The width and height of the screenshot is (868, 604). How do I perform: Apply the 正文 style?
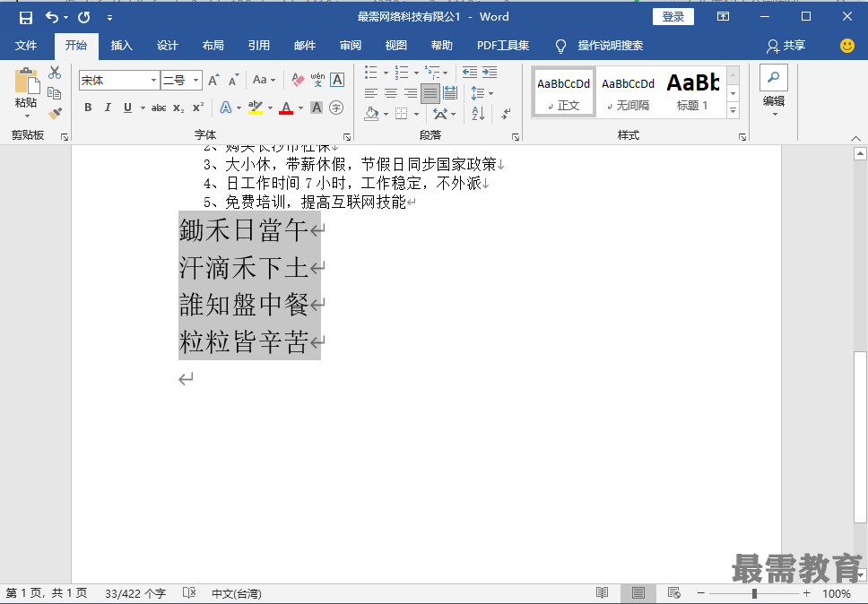563,92
